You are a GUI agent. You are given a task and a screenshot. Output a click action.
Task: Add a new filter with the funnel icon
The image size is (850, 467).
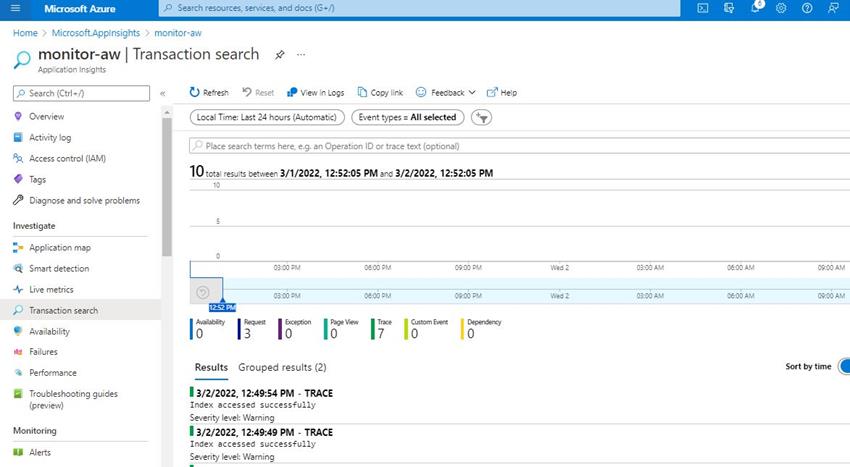click(x=481, y=117)
